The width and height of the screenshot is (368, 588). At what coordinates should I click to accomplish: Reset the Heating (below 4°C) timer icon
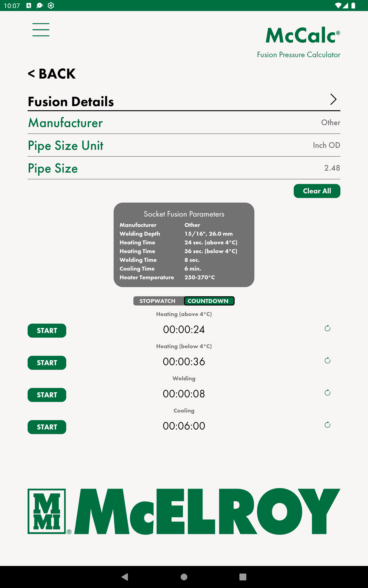pos(327,360)
